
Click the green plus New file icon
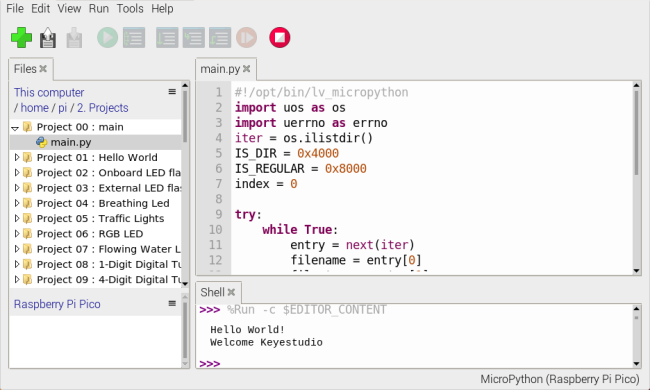(21, 38)
